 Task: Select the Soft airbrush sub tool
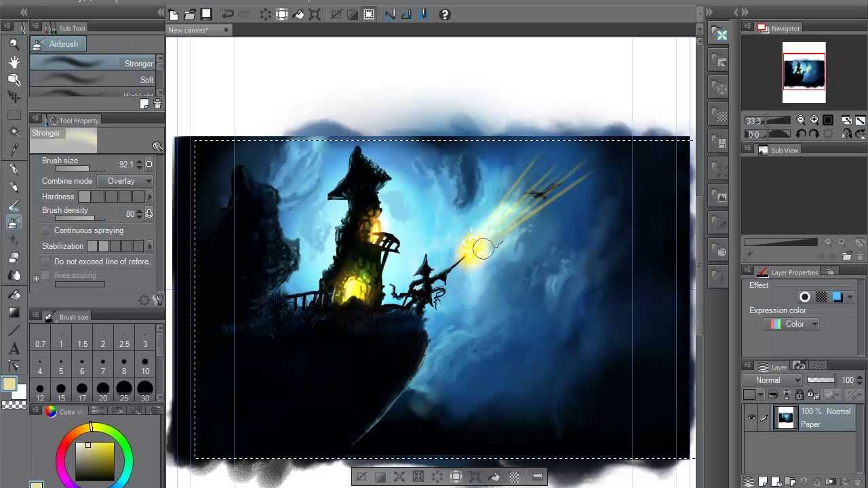point(93,79)
